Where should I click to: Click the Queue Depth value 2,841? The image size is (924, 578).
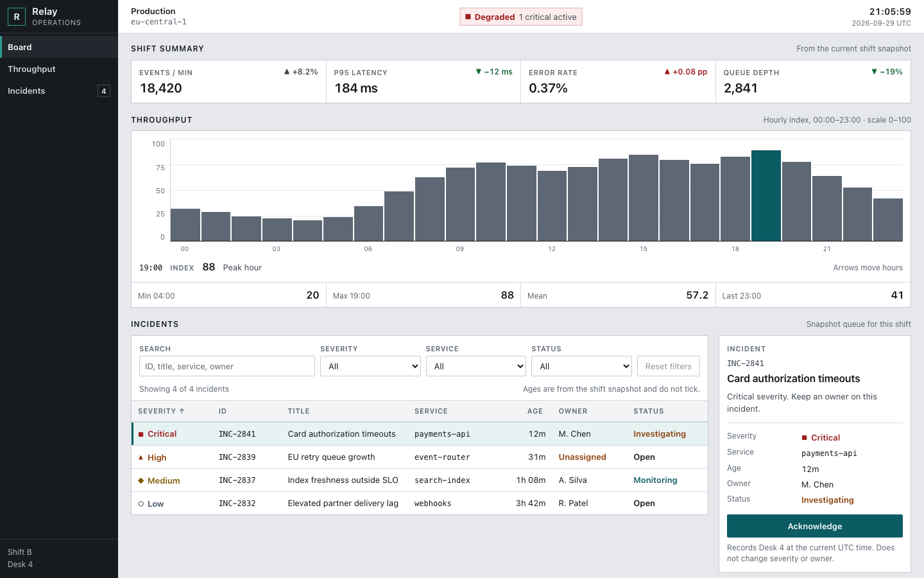click(x=740, y=88)
